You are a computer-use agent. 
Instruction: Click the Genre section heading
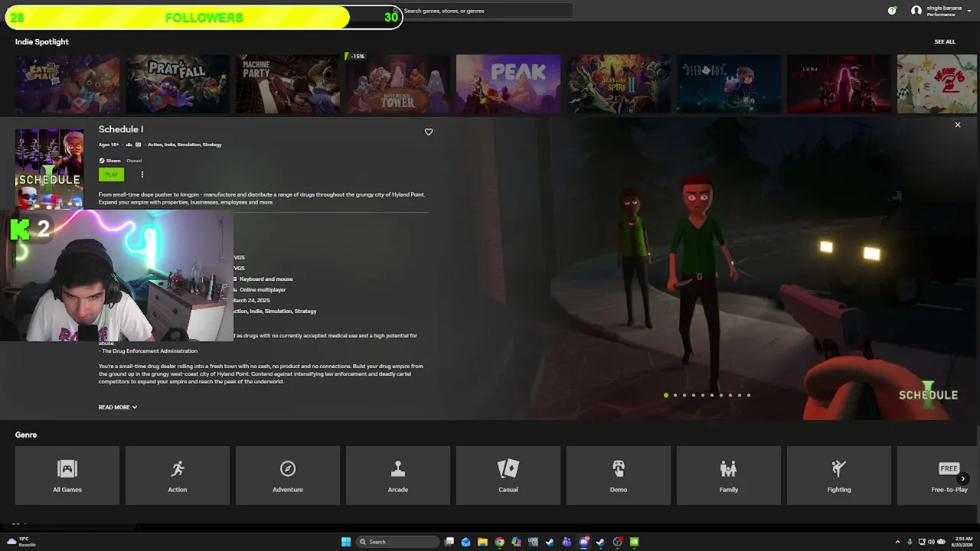coord(26,435)
